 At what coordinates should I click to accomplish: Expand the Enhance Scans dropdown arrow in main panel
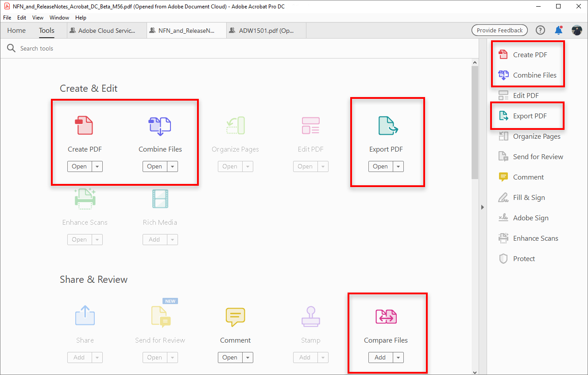pos(97,239)
